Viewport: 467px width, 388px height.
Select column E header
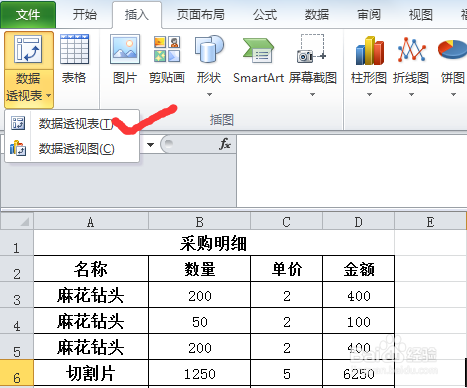click(430, 222)
